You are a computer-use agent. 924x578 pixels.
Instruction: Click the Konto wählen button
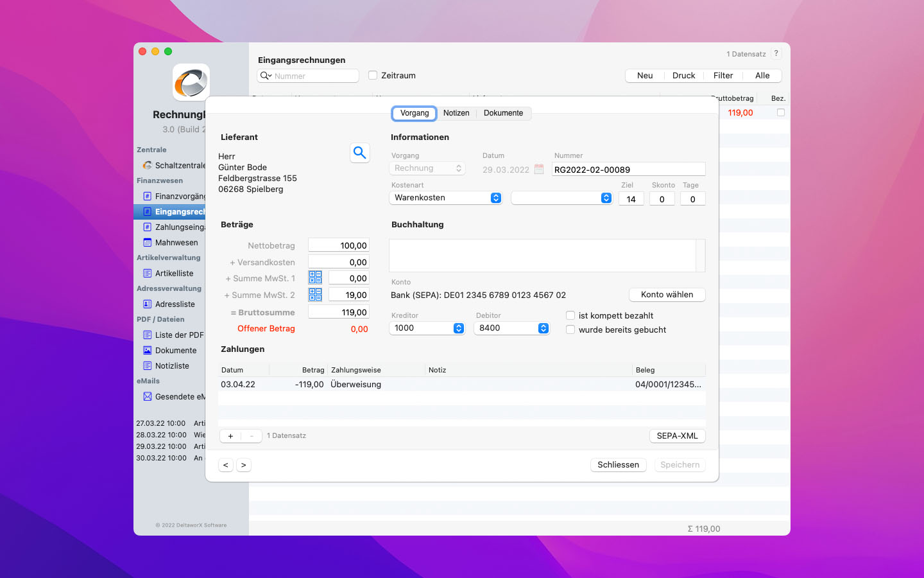[x=667, y=295]
